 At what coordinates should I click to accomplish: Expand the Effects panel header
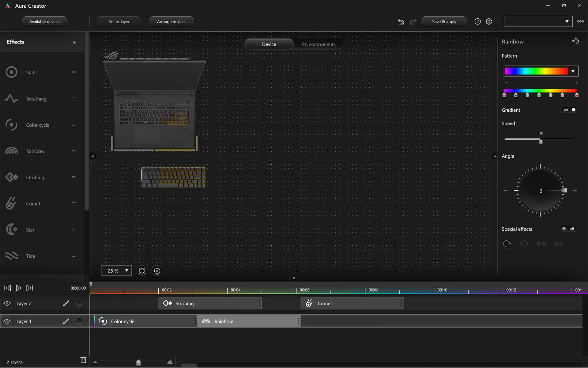click(x=74, y=42)
